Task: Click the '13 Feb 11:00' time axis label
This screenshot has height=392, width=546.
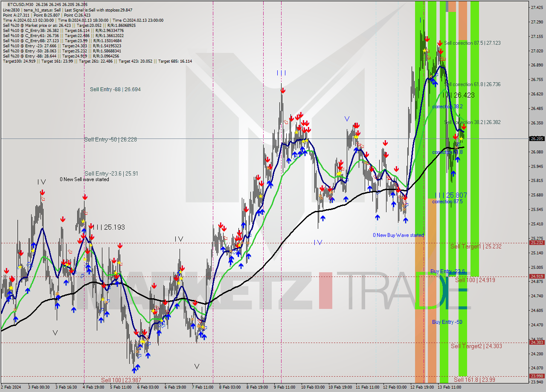Action: [x=449, y=387]
